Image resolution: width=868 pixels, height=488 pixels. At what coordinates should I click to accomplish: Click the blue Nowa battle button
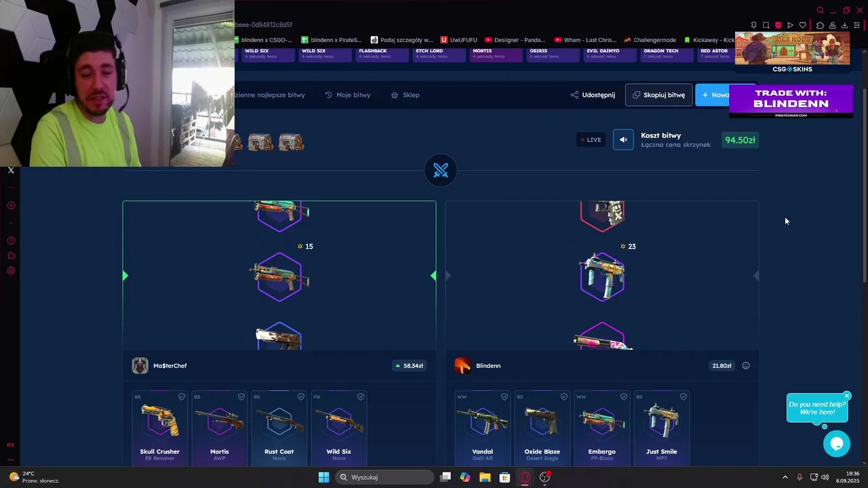(x=713, y=95)
